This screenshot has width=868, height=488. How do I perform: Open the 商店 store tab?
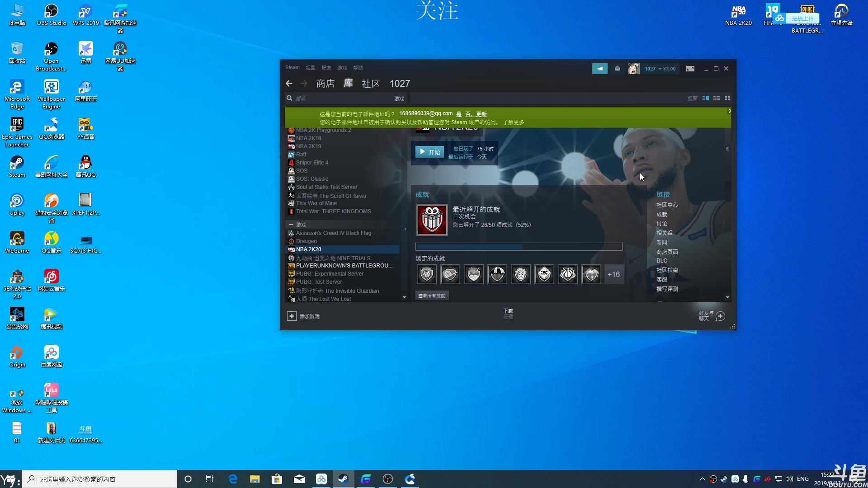tap(325, 84)
